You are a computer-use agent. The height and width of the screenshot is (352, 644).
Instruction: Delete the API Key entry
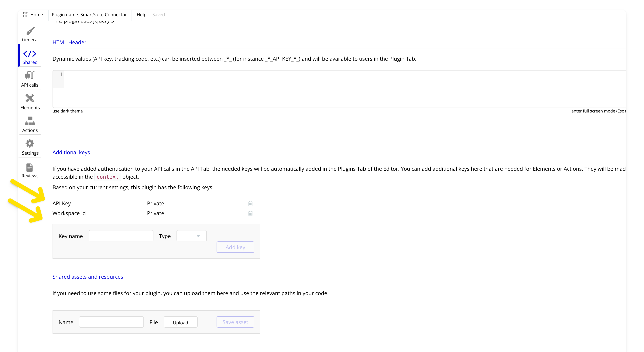coord(250,203)
